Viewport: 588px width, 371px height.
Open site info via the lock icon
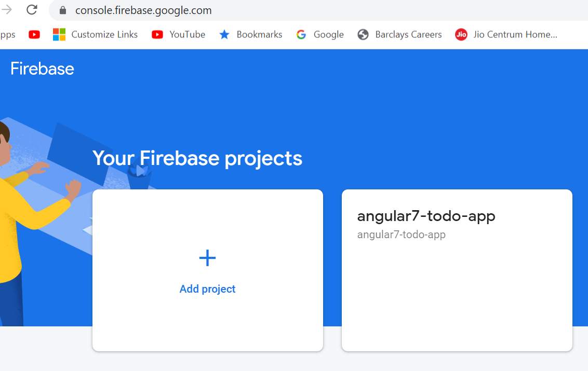tap(63, 10)
